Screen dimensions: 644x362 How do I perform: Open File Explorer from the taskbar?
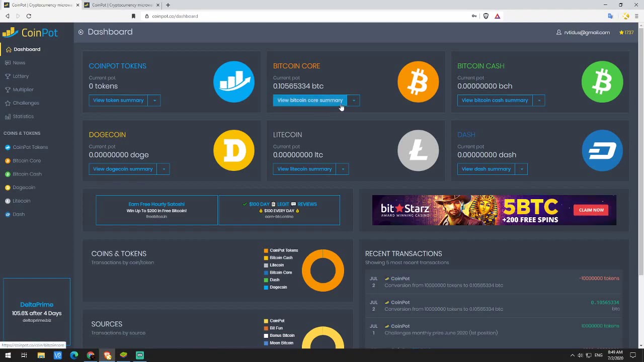point(41,355)
